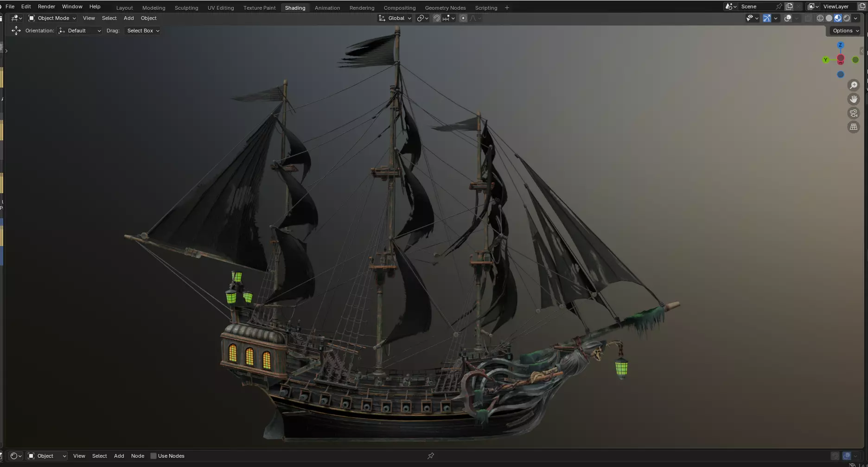Viewport: 868px width, 467px height.
Task: Click the Y axis on navigation gizmo
Action: 825,60
